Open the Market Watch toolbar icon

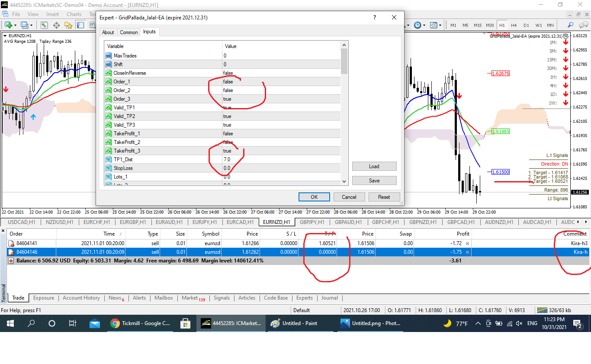[44, 25]
